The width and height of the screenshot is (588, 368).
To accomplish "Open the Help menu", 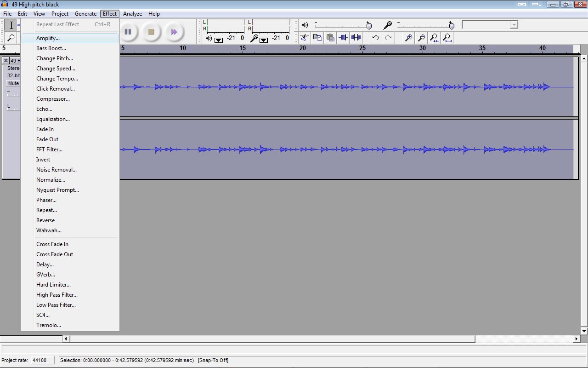I will (x=154, y=14).
